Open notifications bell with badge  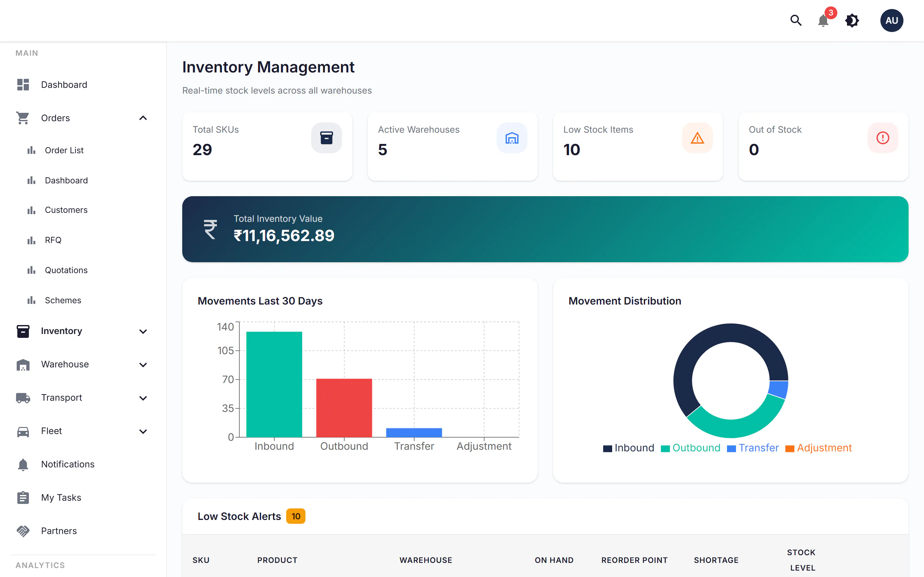coord(824,20)
